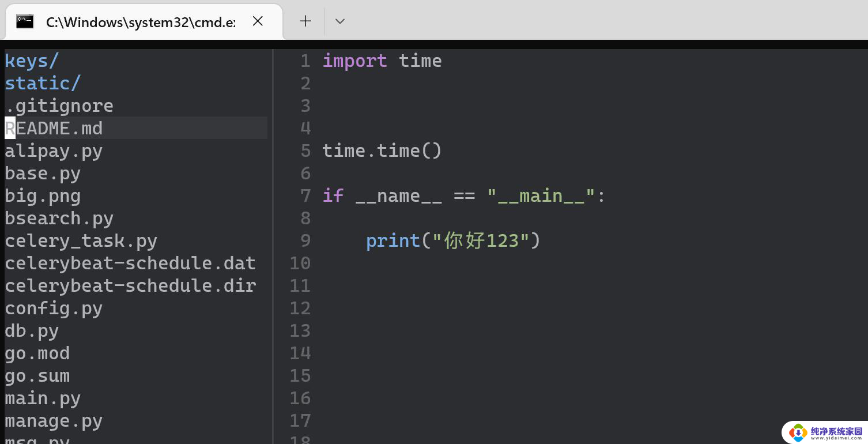The width and height of the screenshot is (868, 444).
Task: Click the time.time() call on line 5
Action: coord(382,151)
